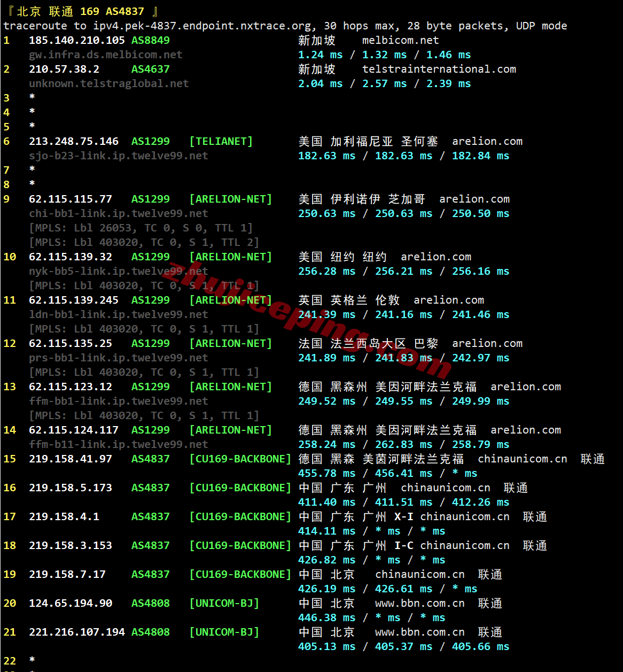Select [UNICOM-BJ] tag in hop 20

click(224, 603)
